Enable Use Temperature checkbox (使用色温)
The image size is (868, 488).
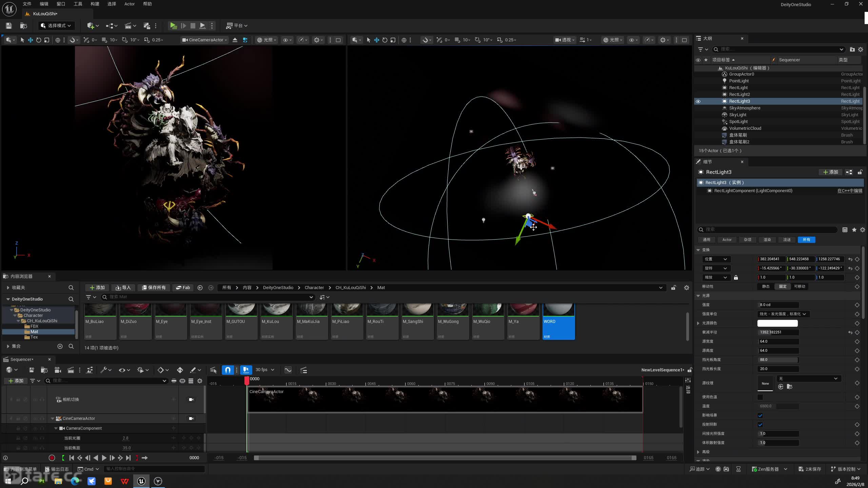[x=760, y=397]
